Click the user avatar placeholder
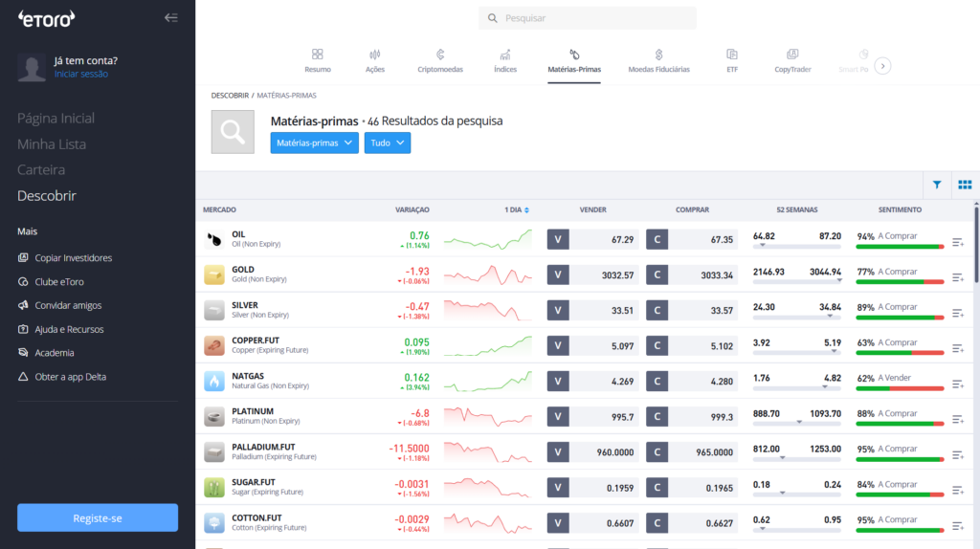This screenshot has width=980, height=549. click(x=32, y=68)
